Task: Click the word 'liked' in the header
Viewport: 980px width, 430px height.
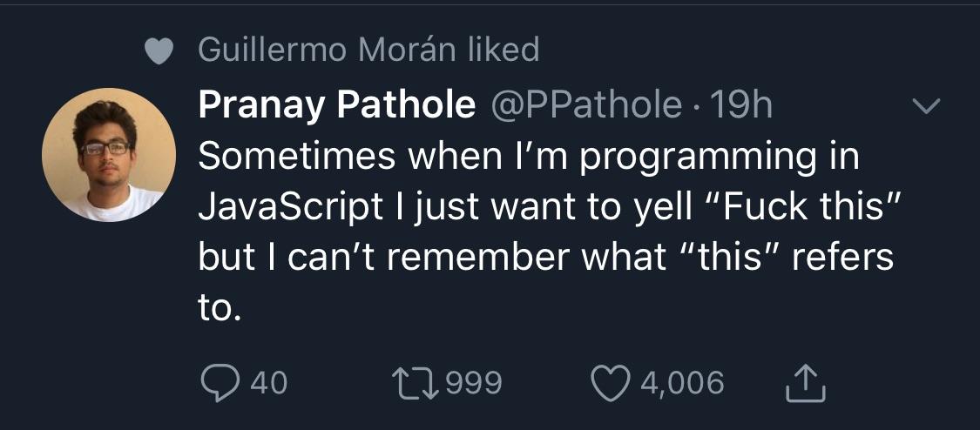Action: pyautogui.click(x=503, y=50)
